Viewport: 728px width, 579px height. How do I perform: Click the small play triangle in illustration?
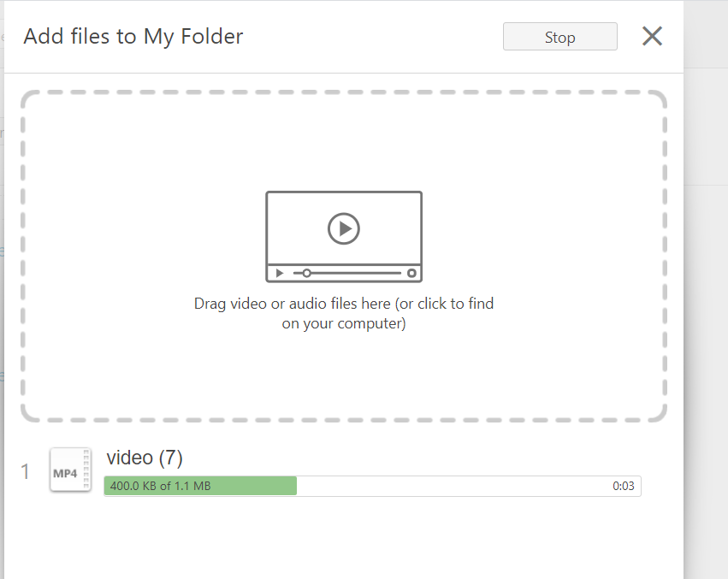click(x=280, y=273)
